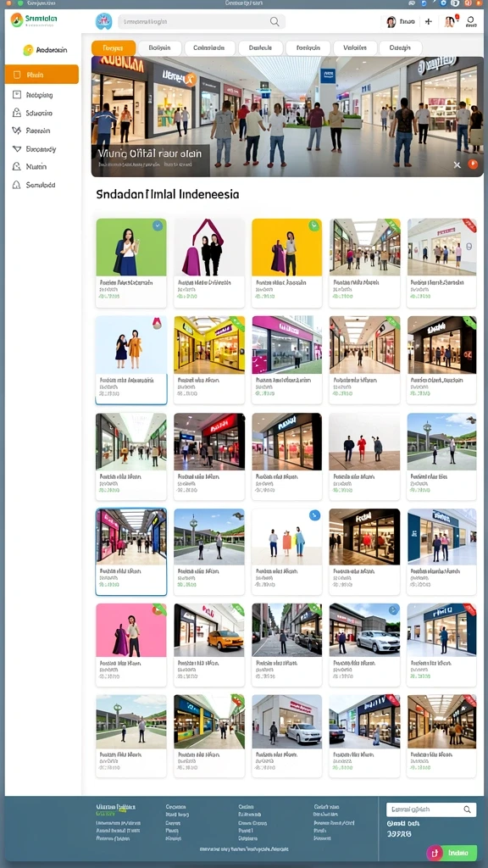Open the first link in footer's third column
488x868 pixels.
[x=246, y=807]
